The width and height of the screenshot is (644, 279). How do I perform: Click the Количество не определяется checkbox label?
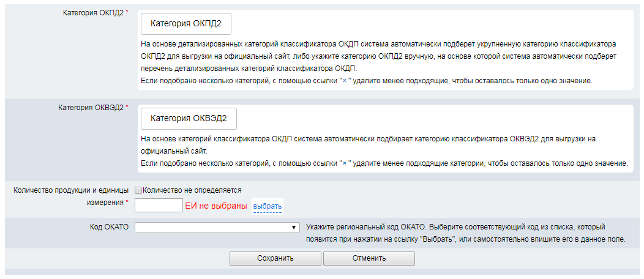tap(192, 190)
